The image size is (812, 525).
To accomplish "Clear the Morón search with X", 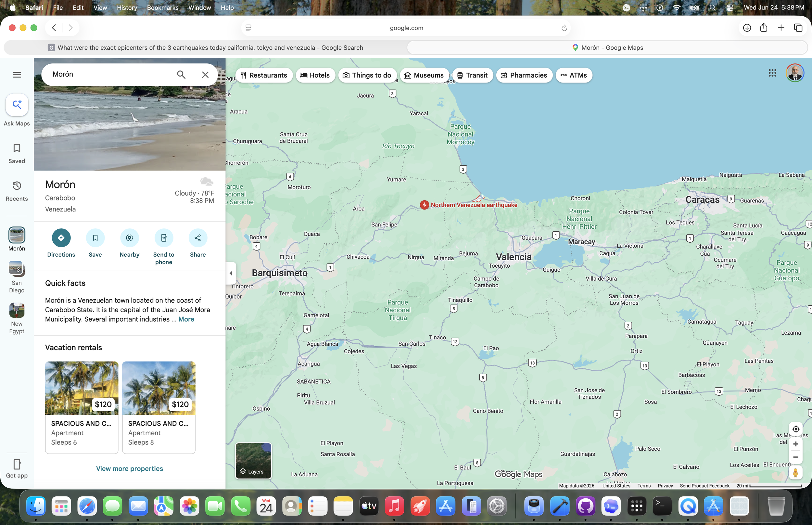I will pos(205,74).
